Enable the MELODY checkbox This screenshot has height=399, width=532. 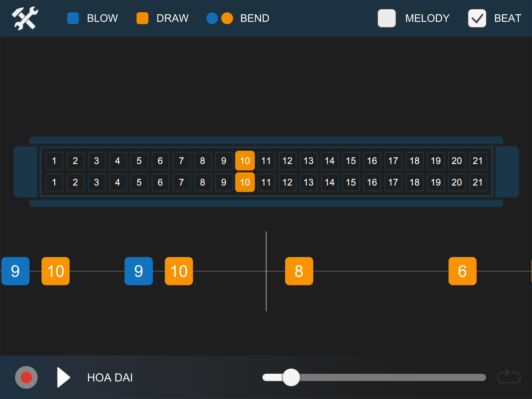tap(387, 18)
